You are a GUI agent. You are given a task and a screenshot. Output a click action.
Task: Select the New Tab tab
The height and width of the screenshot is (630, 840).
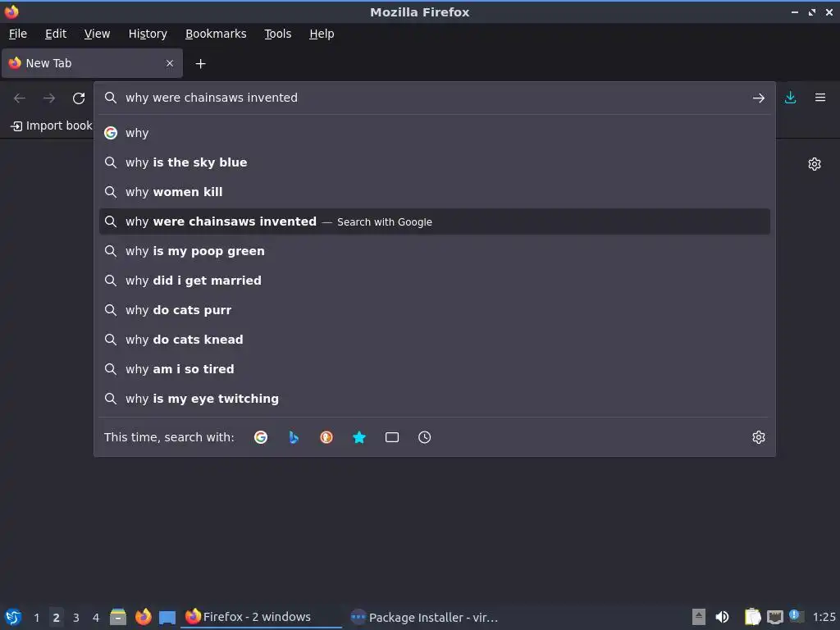coord(92,63)
